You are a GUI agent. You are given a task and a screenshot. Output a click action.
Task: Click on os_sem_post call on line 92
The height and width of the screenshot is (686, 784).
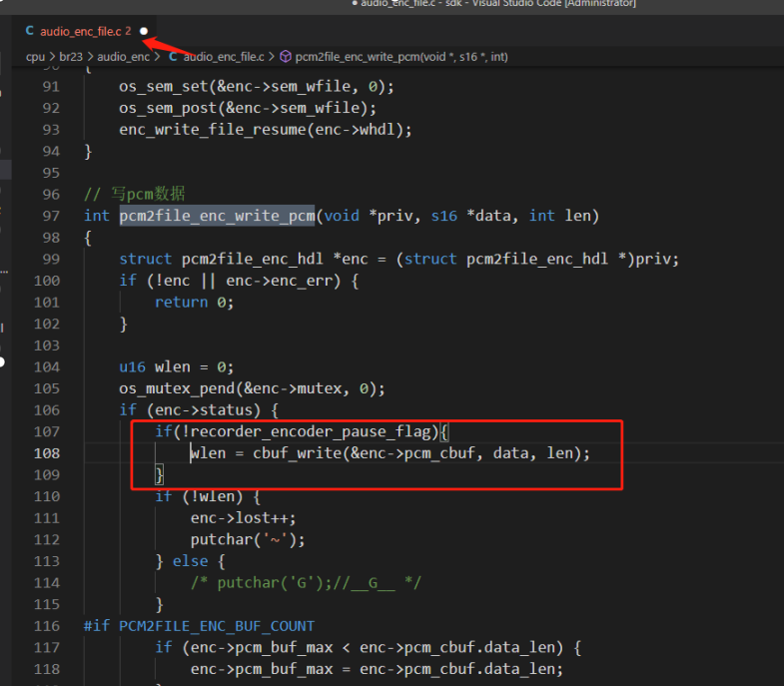pos(248,108)
